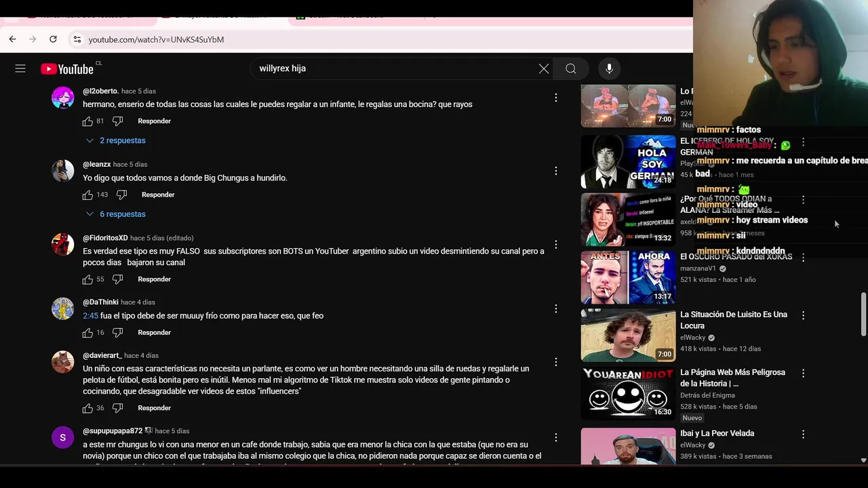Open the three-dot menu on @supupupapa872's comment

click(556, 437)
